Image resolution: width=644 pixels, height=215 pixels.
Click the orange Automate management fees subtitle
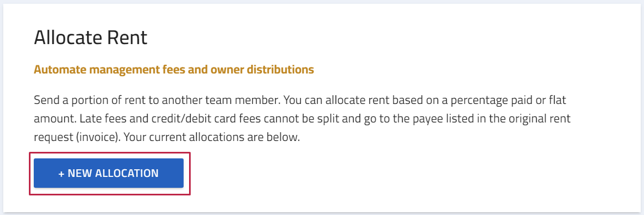coord(174,70)
